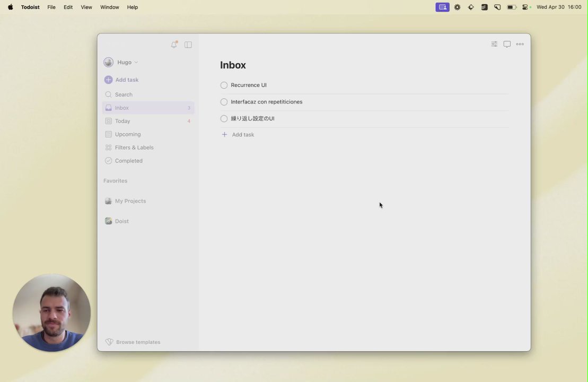Click the Inbox count badge 3
Viewport: 588px width, 382px height.
189,108
